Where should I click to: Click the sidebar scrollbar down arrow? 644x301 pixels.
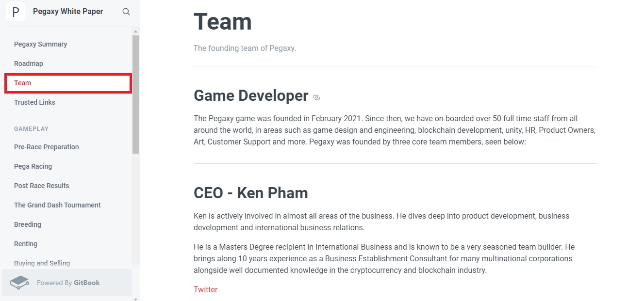135,299
